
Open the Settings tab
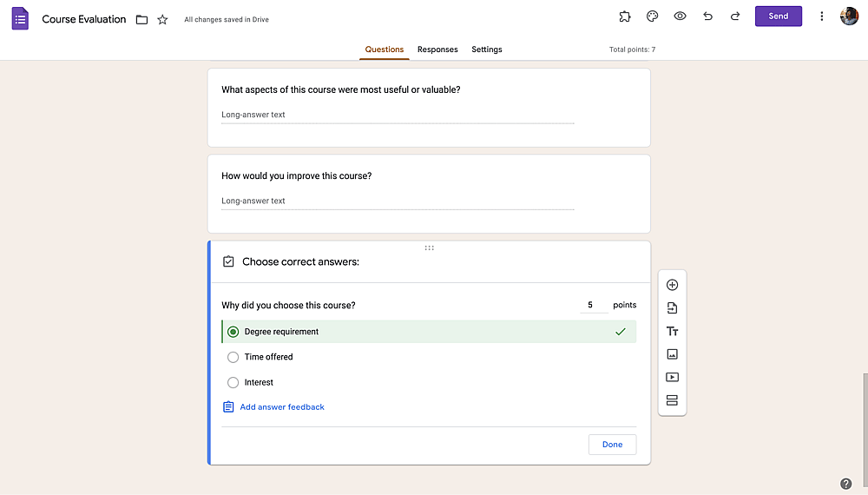click(x=487, y=49)
